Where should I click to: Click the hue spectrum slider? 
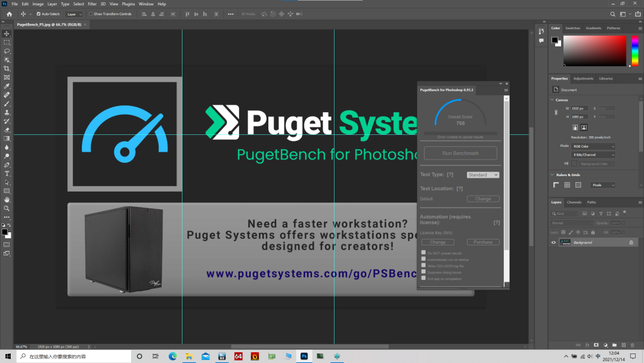635,51
